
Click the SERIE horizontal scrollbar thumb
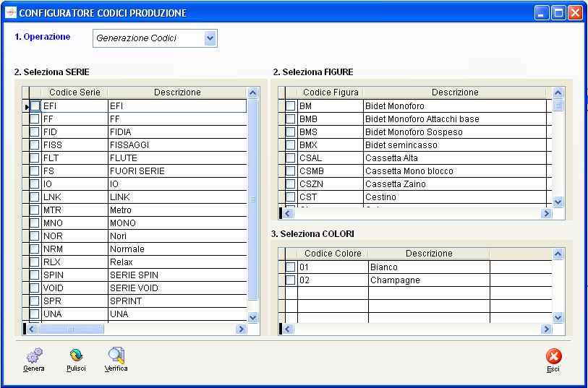pyautogui.click(x=71, y=329)
